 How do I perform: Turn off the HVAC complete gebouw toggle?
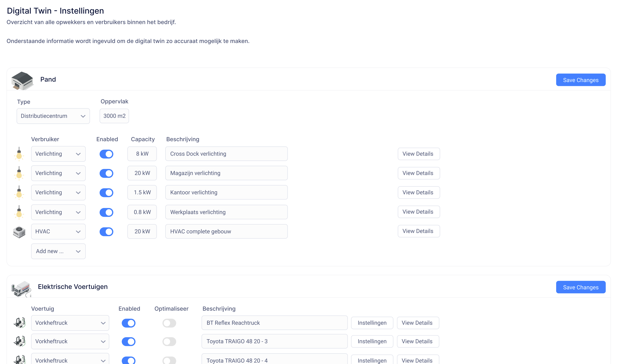coord(106,232)
